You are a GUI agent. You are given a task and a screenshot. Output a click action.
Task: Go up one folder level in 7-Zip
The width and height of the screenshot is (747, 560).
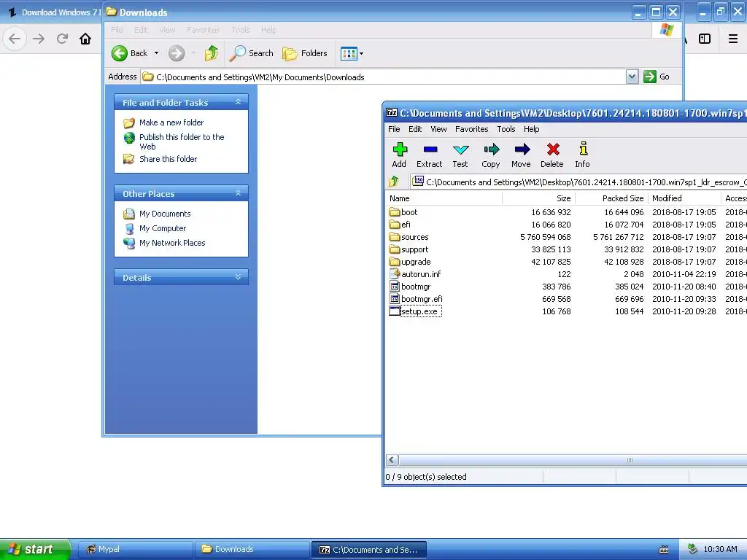[394, 182]
